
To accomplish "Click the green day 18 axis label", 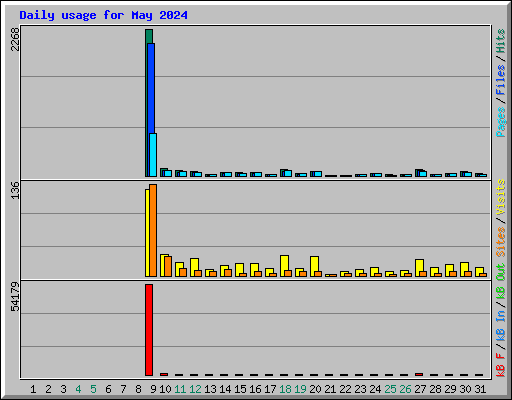I will point(285,389).
